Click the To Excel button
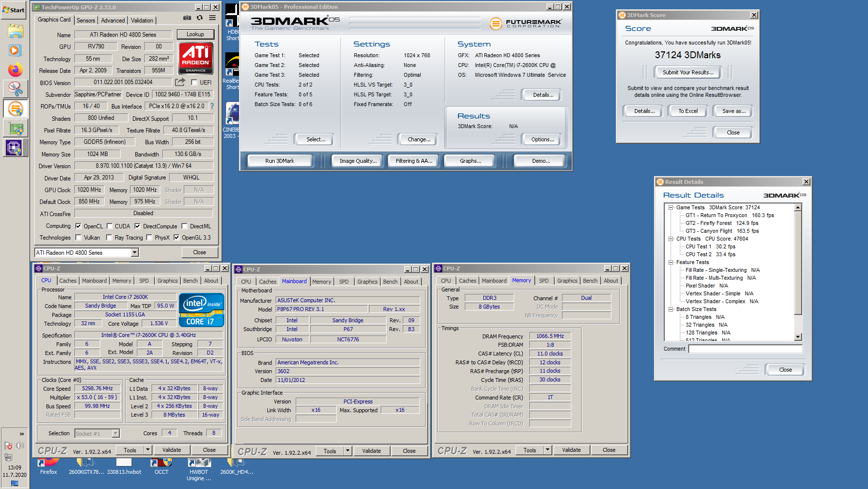This screenshot has width=868, height=489. coord(688,111)
